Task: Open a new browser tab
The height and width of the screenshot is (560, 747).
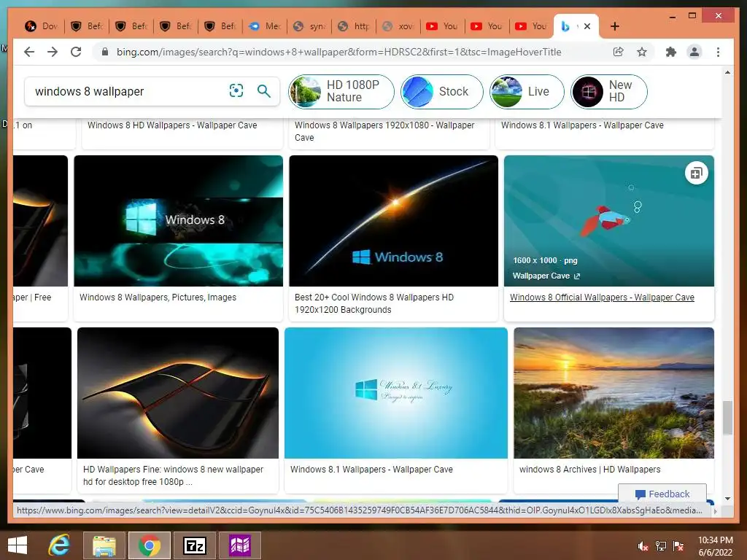Action: (614, 26)
